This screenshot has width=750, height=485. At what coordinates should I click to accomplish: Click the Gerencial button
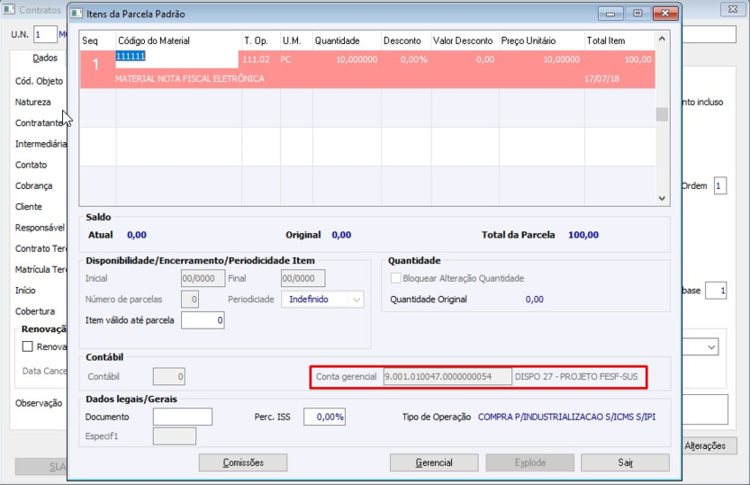tap(434, 463)
